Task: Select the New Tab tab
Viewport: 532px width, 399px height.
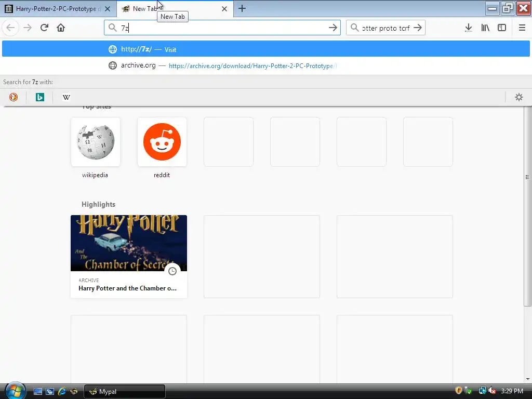Action: pyautogui.click(x=175, y=9)
